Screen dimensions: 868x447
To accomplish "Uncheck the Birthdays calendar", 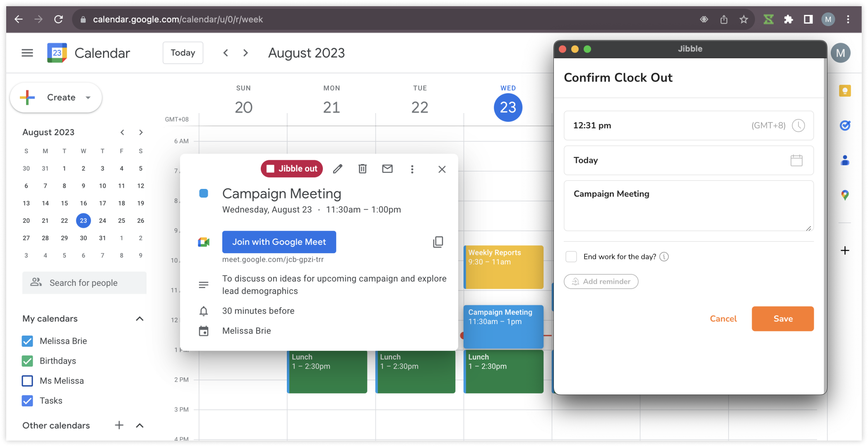I will 27,361.
